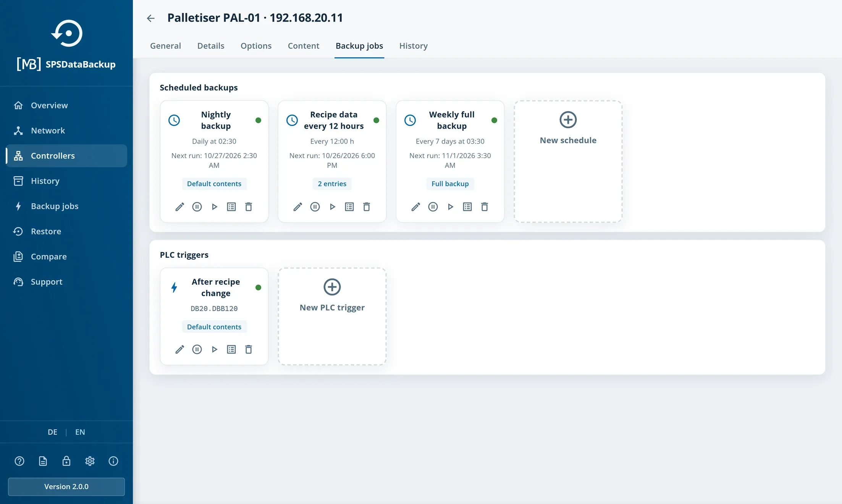Delete the Weekly full backup schedule
The image size is (842, 504).
point(485,207)
